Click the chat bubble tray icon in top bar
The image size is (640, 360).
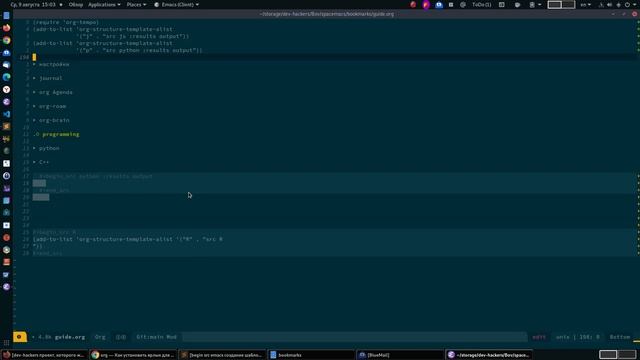coord(517,4)
